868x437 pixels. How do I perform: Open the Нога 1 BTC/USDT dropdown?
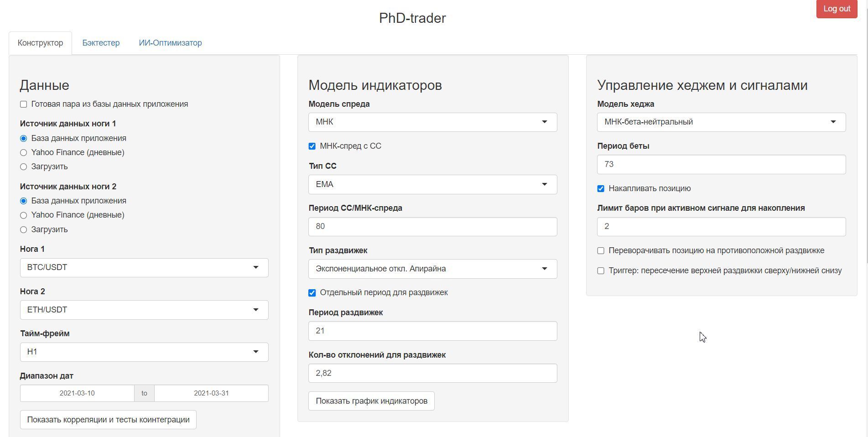click(x=144, y=268)
